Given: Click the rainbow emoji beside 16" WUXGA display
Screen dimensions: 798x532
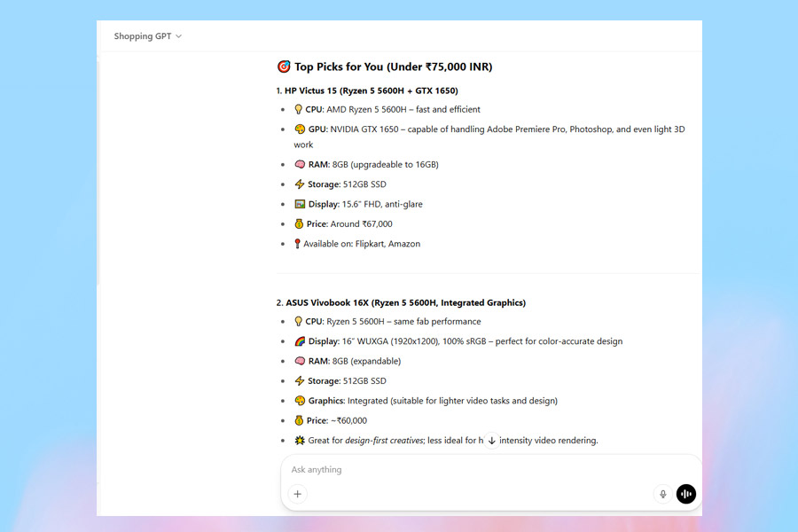Looking at the screenshot, I should 300,341.
